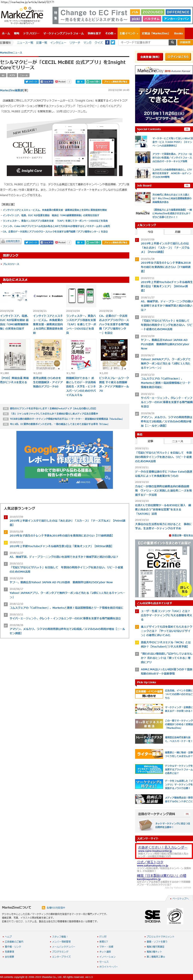
Task: Open 戦略 in the red navigation bar
Action: pos(16,33)
